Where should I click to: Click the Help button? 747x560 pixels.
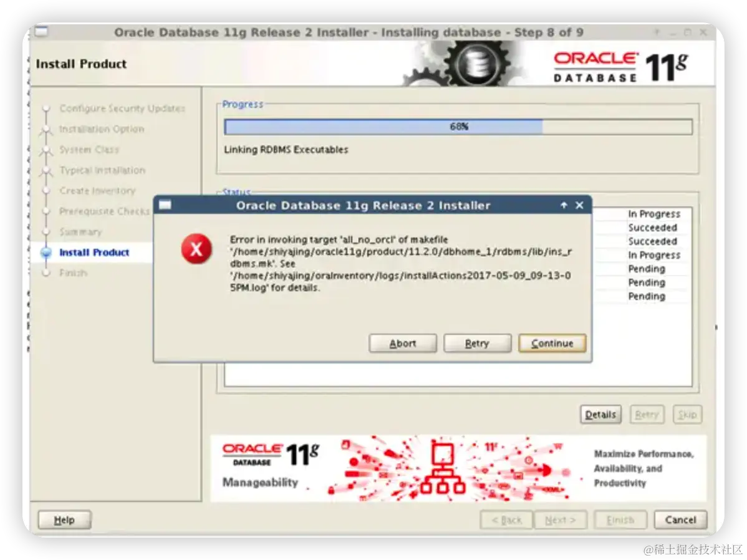(64, 520)
